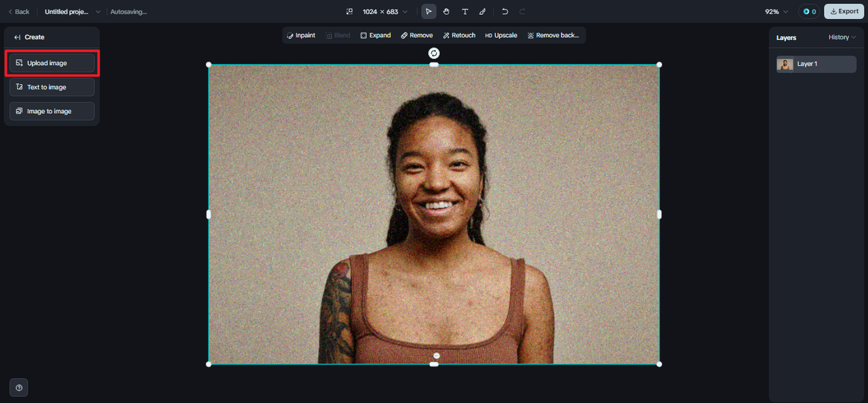This screenshot has width=868, height=403.
Task: Choose HD Upscale option
Action: click(501, 35)
